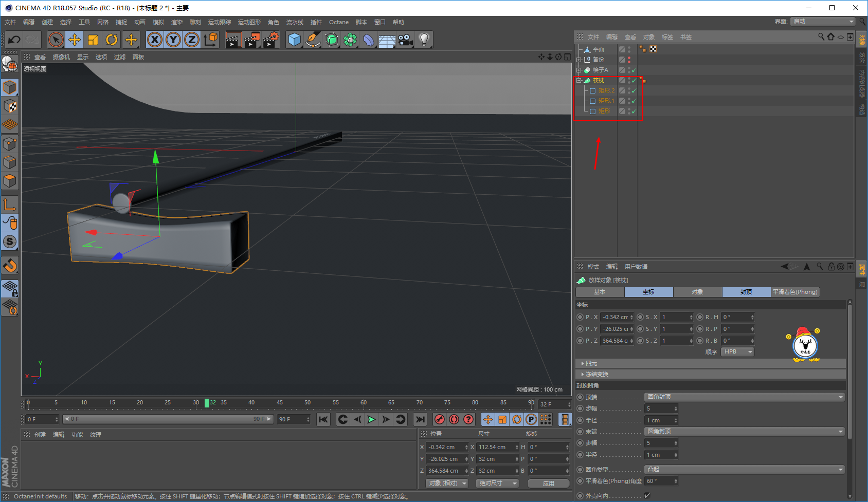Open the light bulb Light object tool
The image size is (868, 502).
(x=424, y=40)
